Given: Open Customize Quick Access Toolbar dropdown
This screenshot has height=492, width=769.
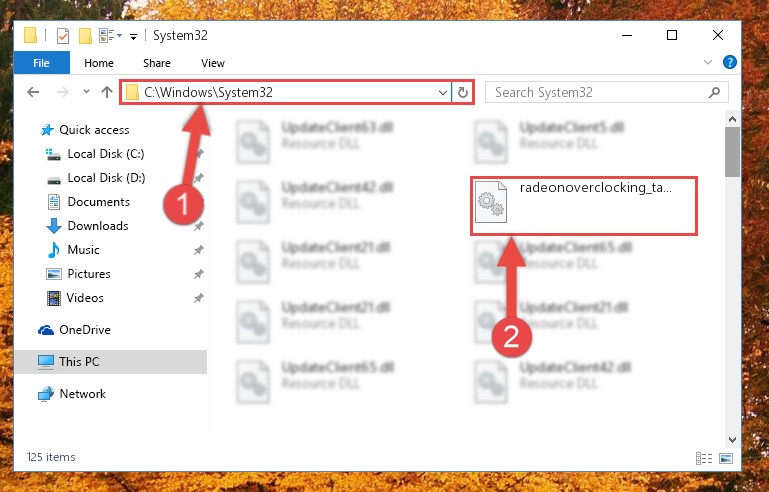Looking at the screenshot, I should [133, 37].
